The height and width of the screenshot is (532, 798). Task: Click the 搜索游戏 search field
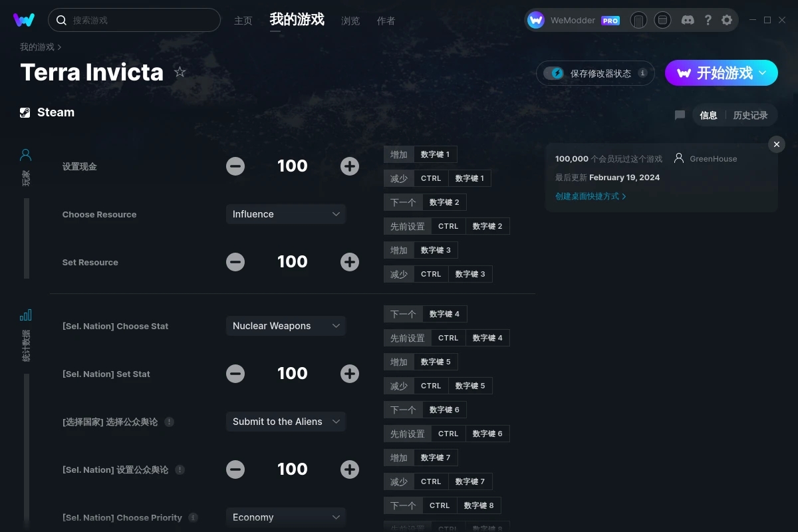pos(134,20)
